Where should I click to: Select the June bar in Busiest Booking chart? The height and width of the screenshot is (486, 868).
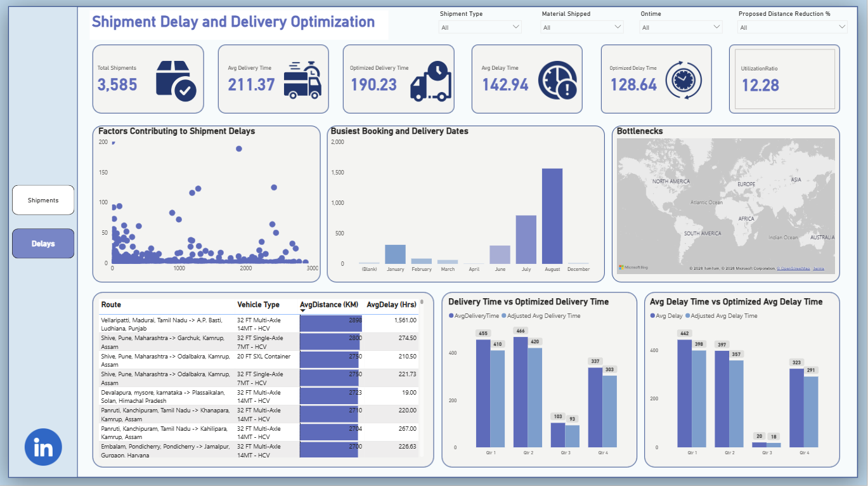(x=500, y=254)
